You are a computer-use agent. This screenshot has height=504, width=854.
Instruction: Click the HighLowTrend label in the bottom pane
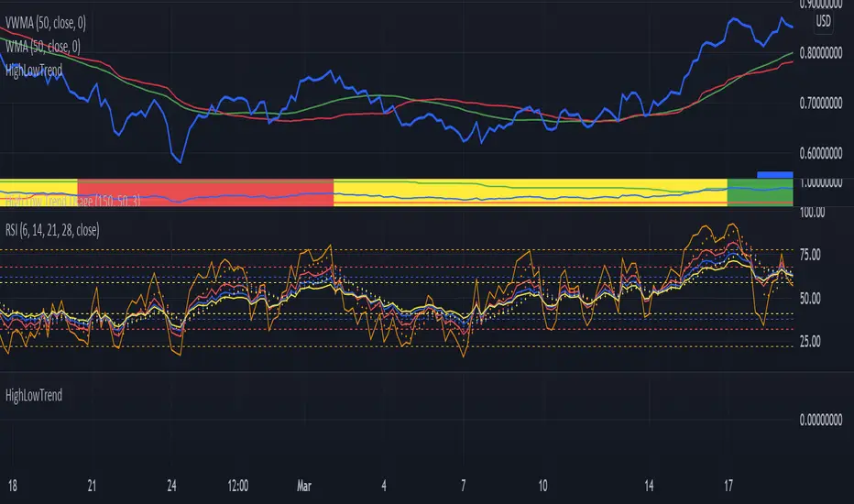coord(34,395)
